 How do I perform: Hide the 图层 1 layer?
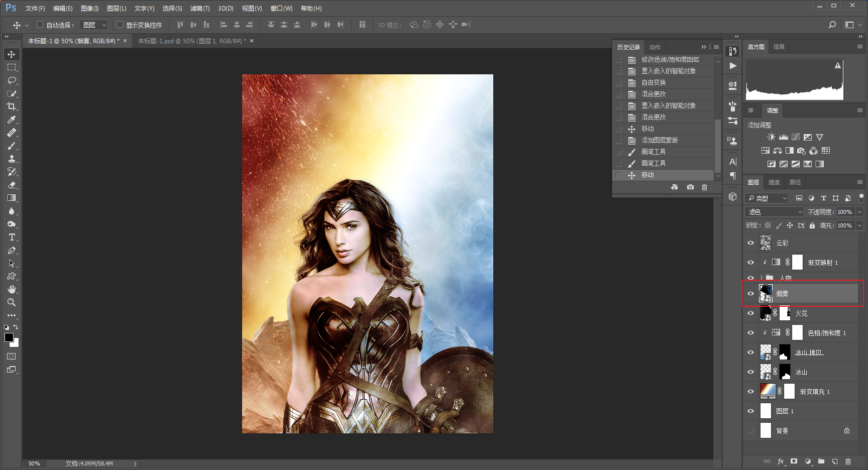750,411
